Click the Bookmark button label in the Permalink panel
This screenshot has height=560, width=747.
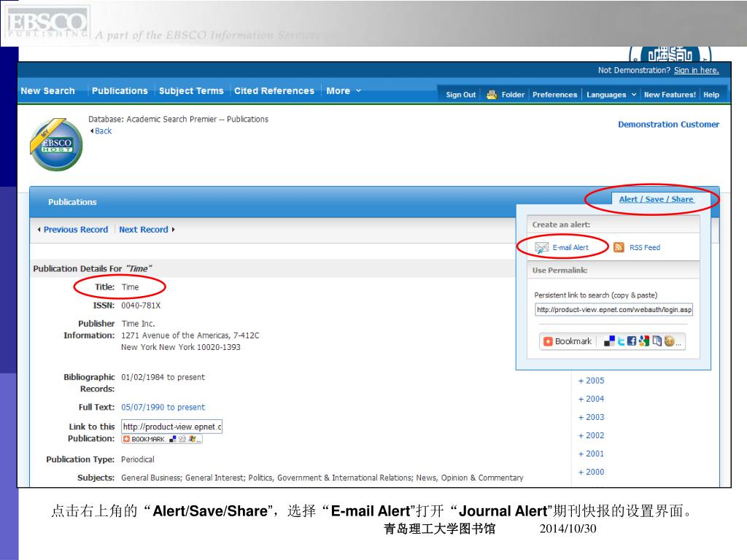(573, 341)
